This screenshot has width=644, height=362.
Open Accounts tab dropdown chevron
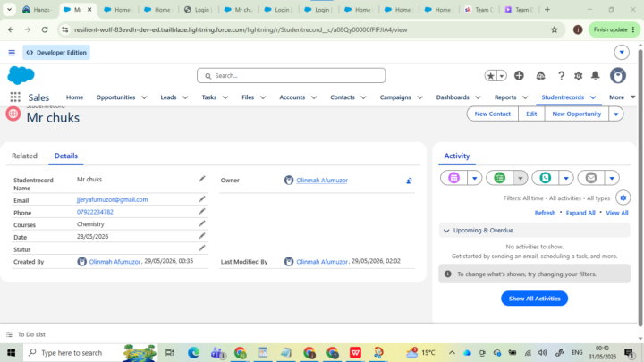click(x=314, y=97)
